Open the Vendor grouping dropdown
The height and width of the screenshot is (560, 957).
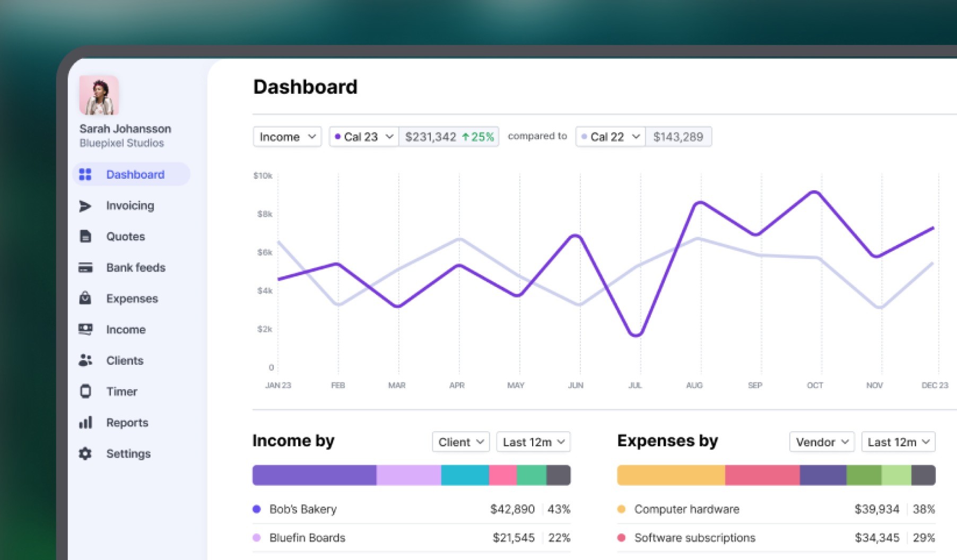[x=821, y=442]
